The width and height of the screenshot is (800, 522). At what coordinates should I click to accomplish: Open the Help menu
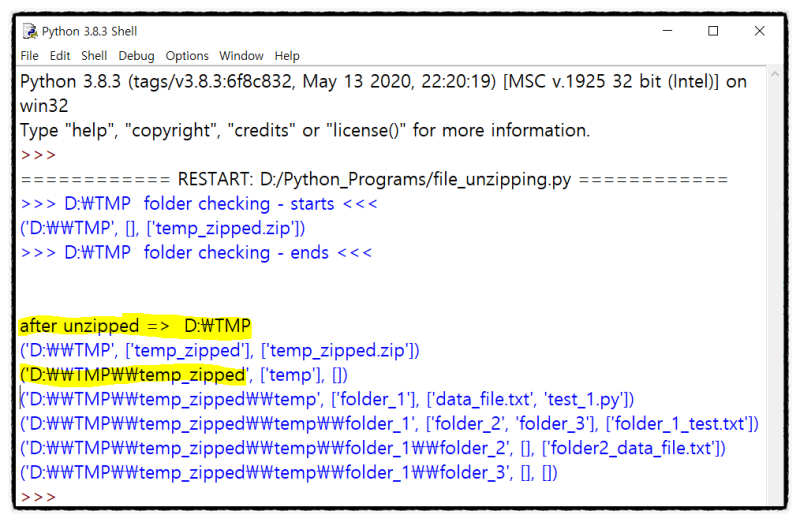pyautogui.click(x=287, y=56)
